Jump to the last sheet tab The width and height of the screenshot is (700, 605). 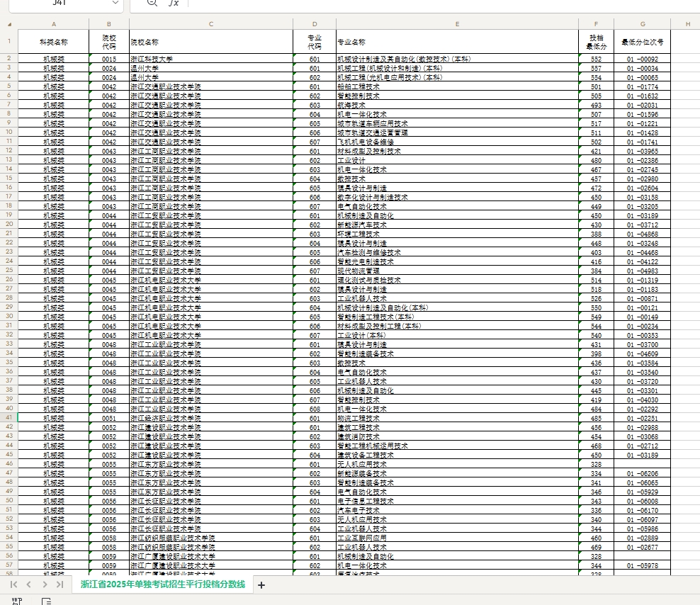[x=60, y=584]
